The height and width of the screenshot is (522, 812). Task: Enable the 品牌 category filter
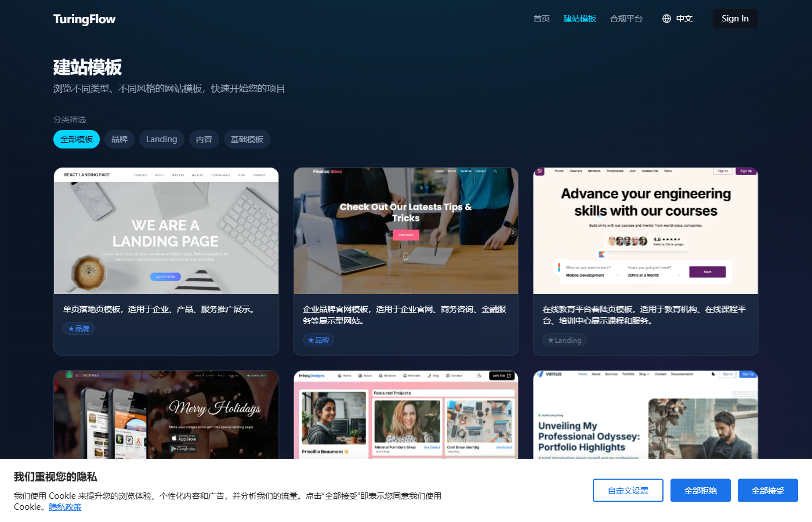[x=119, y=139]
